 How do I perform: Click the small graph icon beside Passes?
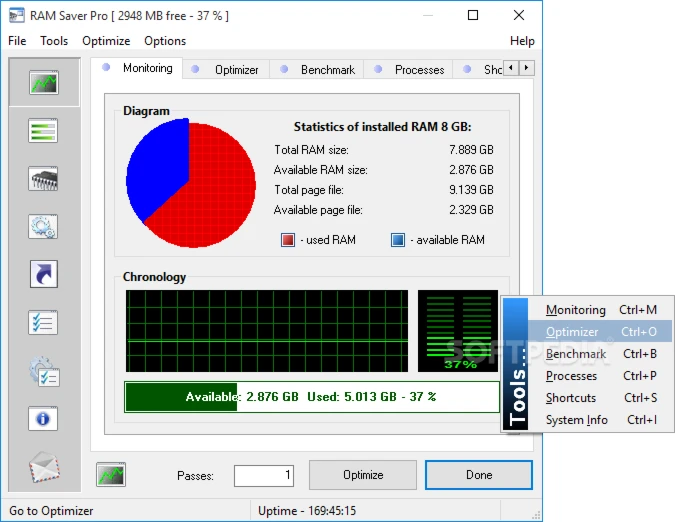(111, 475)
